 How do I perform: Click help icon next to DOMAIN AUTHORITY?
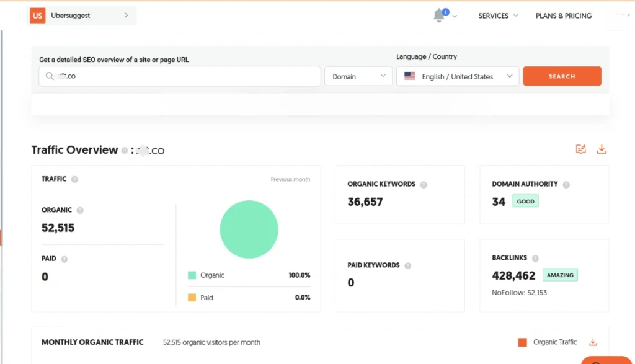(x=566, y=185)
